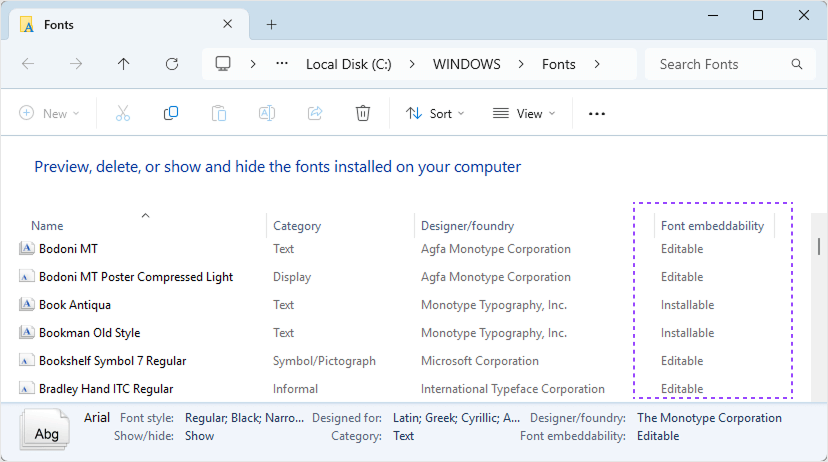The image size is (828, 462).
Task: Click Installable value for Book Antiqua
Action: [x=688, y=305]
